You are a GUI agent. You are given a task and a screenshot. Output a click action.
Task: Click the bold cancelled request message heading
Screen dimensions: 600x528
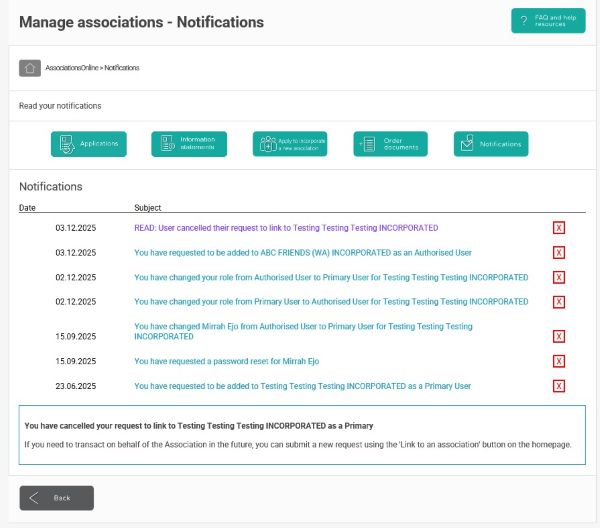coord(199,426)
